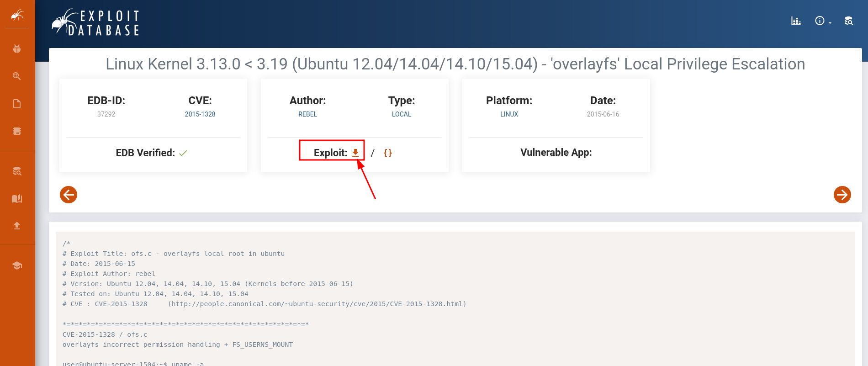Click the people.canonical.com CVE URL line
The image size is (868, 366).
point(265,304)
